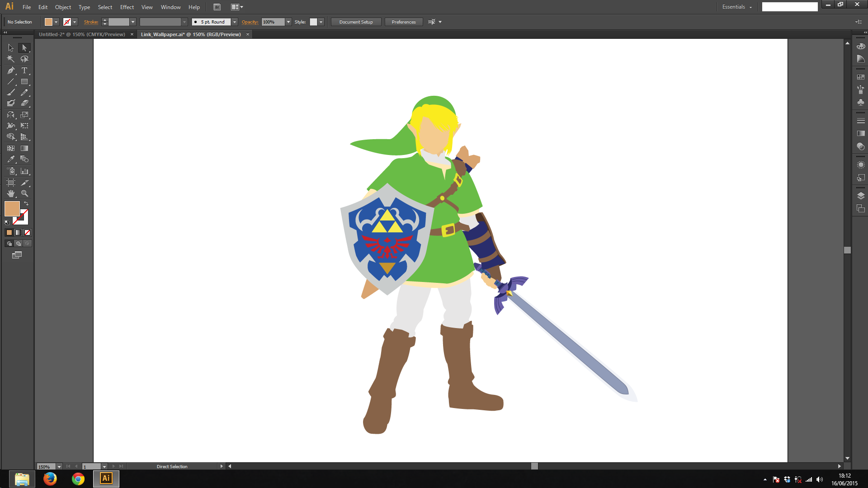This screenshot has width=868, height=488.
Task: Select the Lasso tool
Action: coord(24,59)
